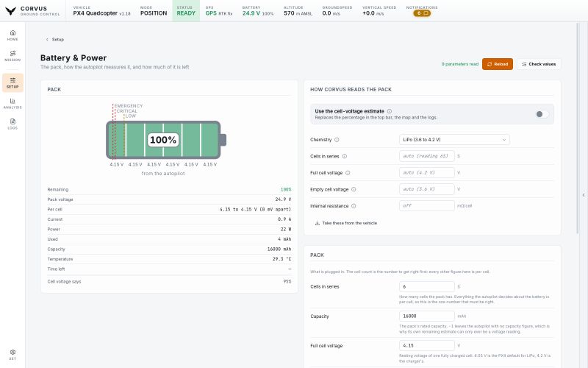This screenshot has height=368, width=588.
Task: Click the battery graphic showing 100%
Action: pyautogui.click(x=166, y=140)
